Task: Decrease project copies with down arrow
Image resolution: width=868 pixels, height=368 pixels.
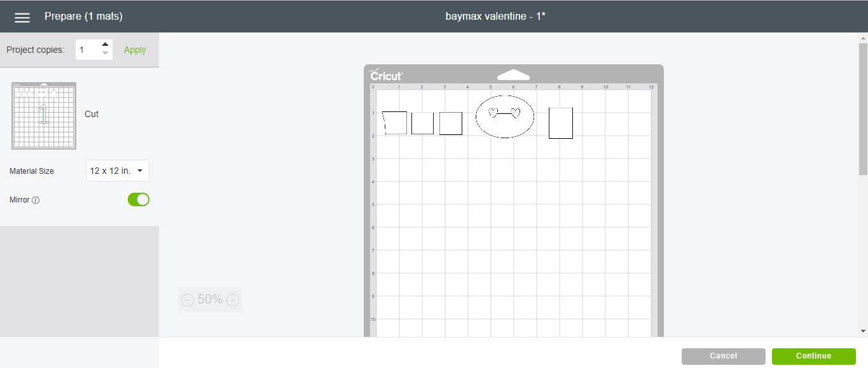Action: (106, 53)
